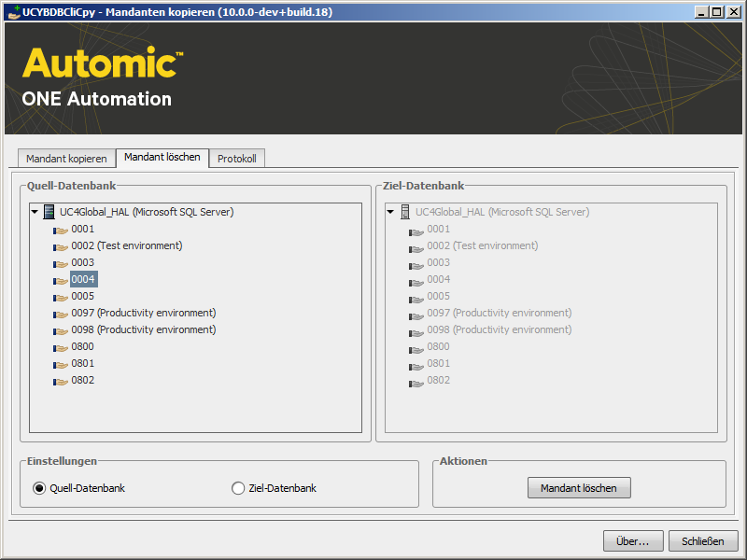The image size is (747, 560).
Task: Click the Schließen button
Action: click(703, 541)
